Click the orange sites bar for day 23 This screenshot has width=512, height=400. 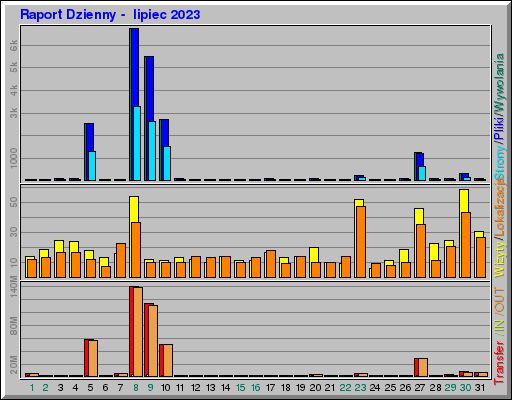[x=361, y=242]
